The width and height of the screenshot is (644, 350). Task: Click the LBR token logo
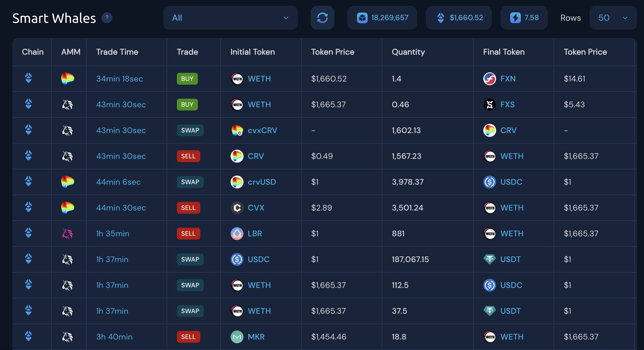click(x=237, y=234)
